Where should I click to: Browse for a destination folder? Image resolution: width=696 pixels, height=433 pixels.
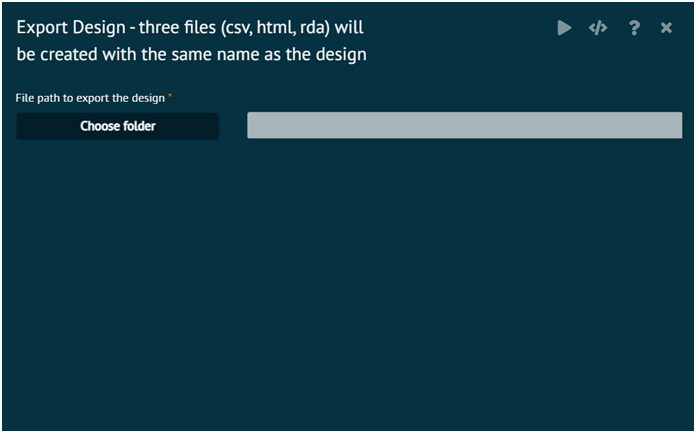click(x=118, y=126)
